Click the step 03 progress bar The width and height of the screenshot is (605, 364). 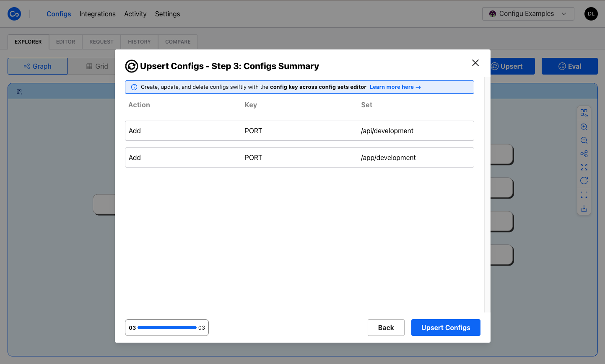point(167,328)
